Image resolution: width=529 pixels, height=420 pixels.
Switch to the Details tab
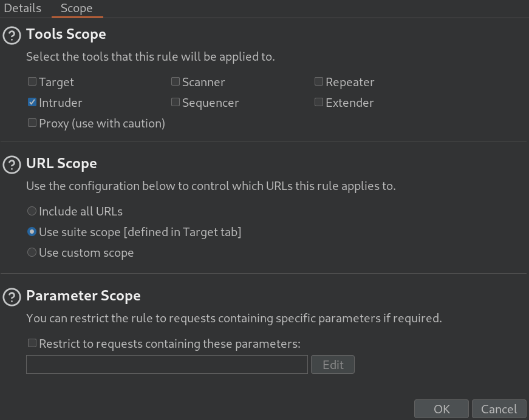[x=22, y=8]
